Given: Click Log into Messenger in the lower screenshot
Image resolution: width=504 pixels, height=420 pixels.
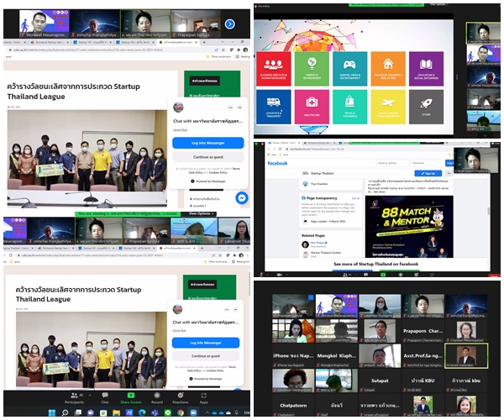Looking at the screenshot, I should pos(206,343).
